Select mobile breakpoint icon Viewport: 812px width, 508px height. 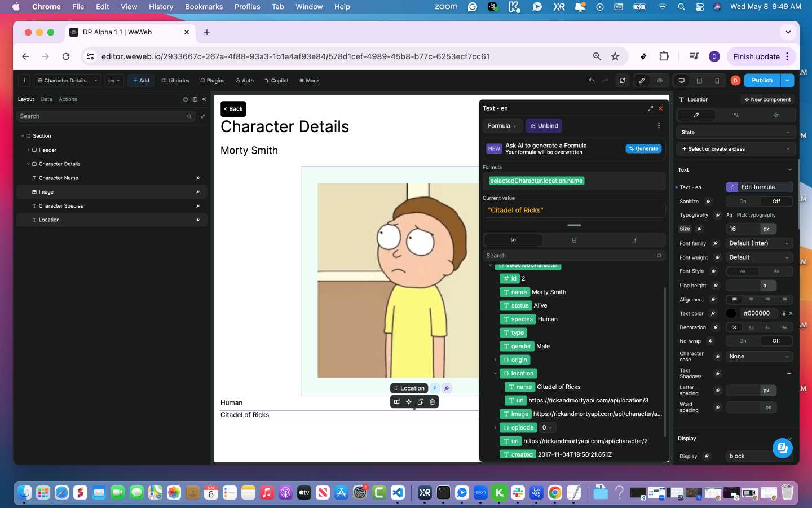point(717,81)
